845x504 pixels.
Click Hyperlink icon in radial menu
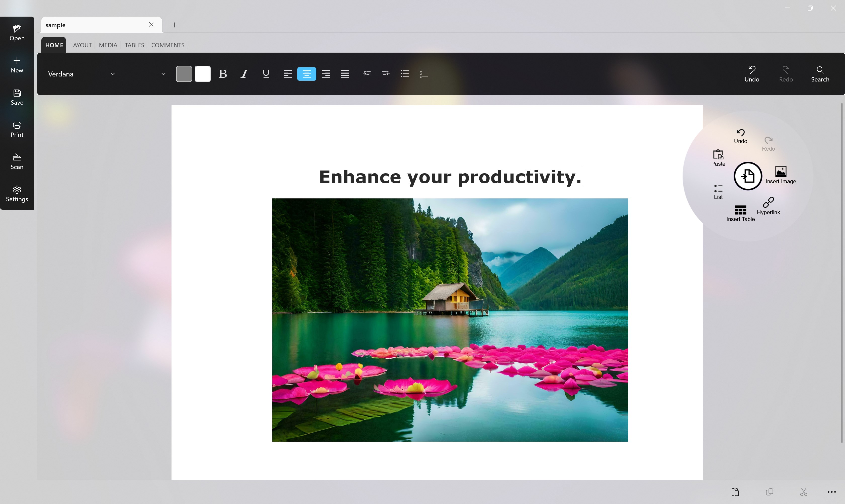[768, 205]
